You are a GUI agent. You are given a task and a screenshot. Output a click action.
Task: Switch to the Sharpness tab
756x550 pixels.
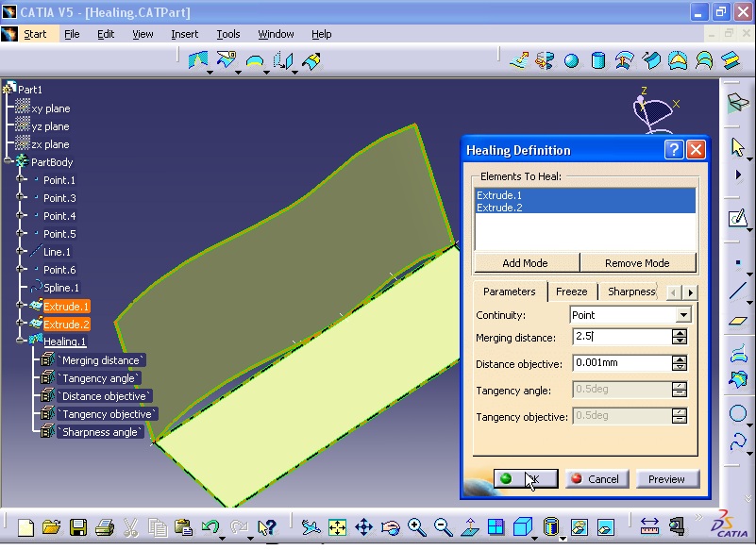click(631, 292)
